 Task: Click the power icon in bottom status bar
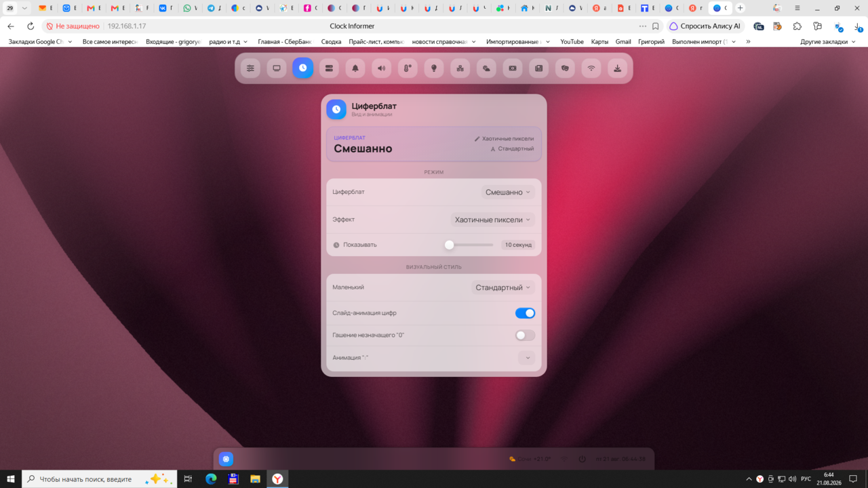pos(582,459)
